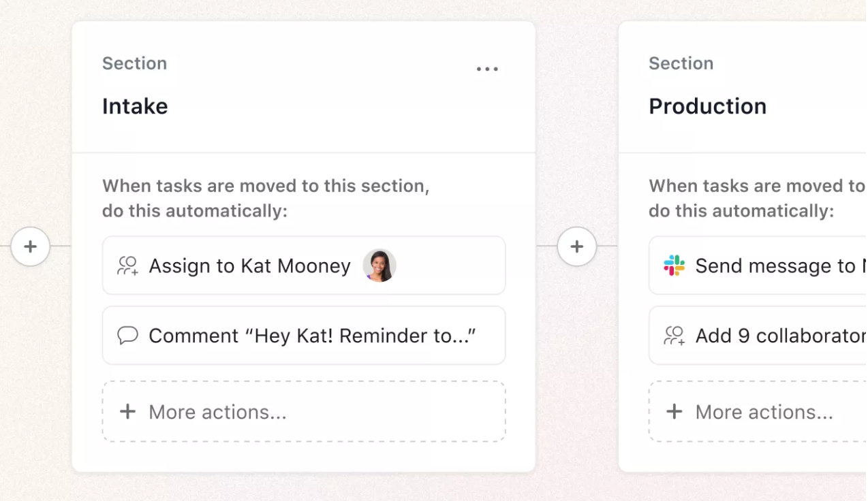Click the Intake section title
Screen dimensions: 868x501
click(x=134, y=106)
